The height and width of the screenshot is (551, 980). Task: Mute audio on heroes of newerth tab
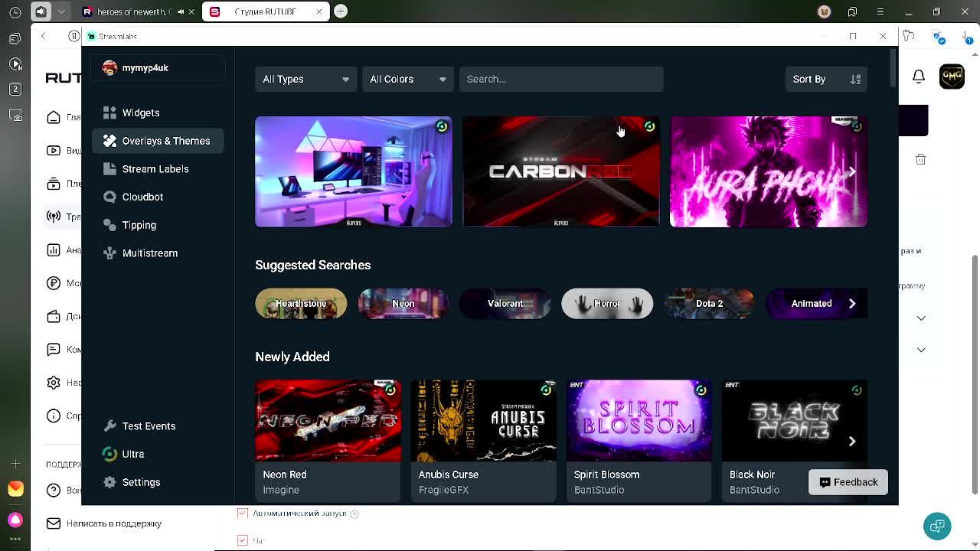point(181,11)
